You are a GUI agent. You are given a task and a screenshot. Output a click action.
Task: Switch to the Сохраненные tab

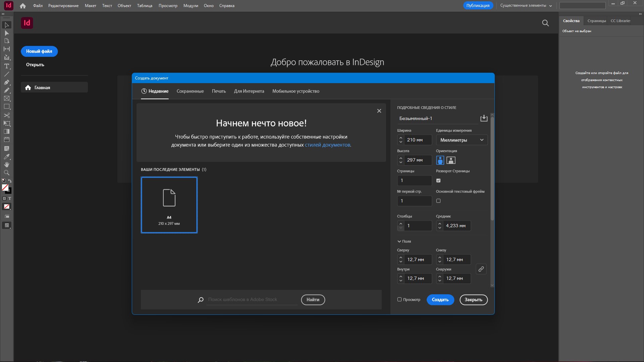click(x=190, y=91)
